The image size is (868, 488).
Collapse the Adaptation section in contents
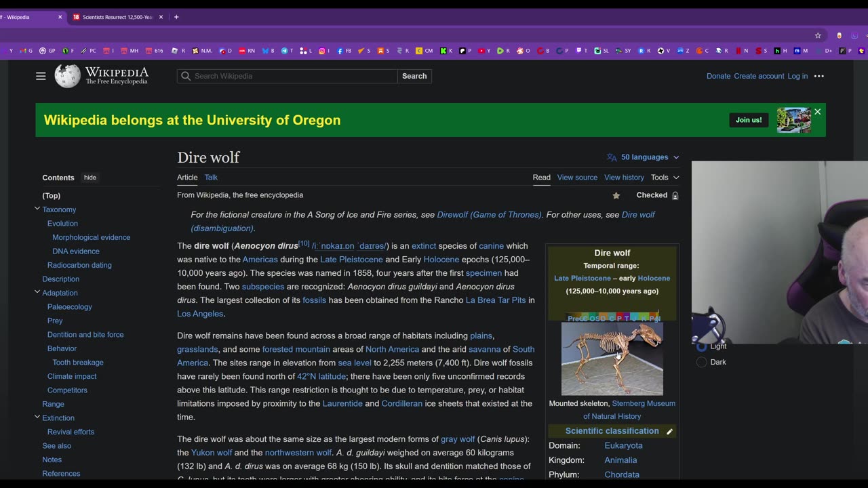pos(37,292)
